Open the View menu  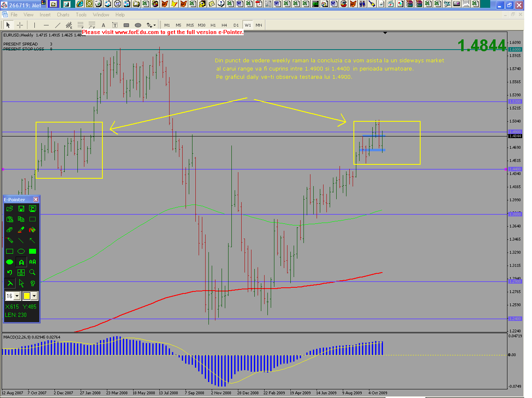click(29, 15)
